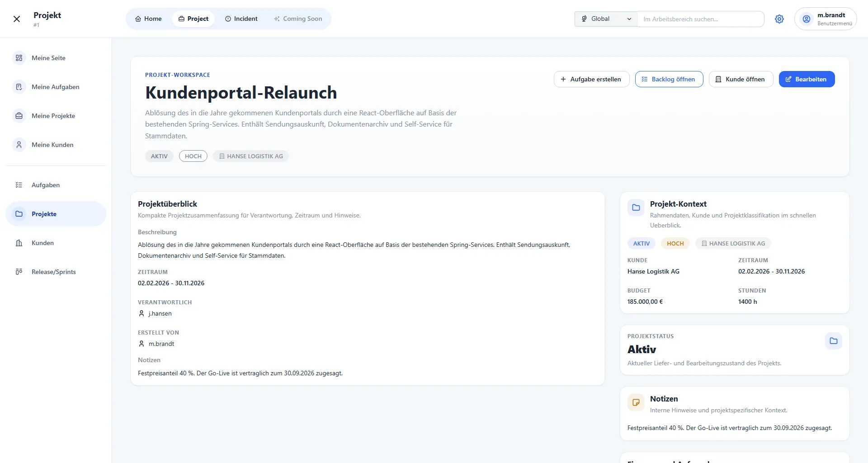Switch to the Project tab
The height and width of the screenshot is (463, 868).
point(193,19)
